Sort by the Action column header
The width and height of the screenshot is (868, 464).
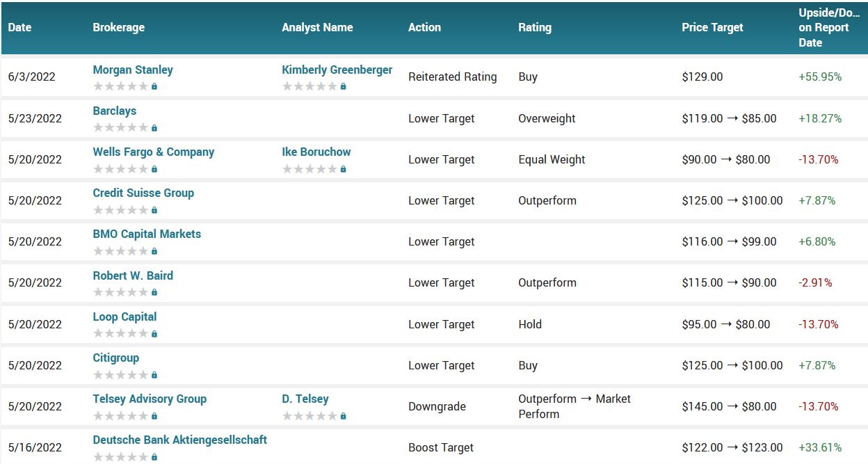point(424,27)
